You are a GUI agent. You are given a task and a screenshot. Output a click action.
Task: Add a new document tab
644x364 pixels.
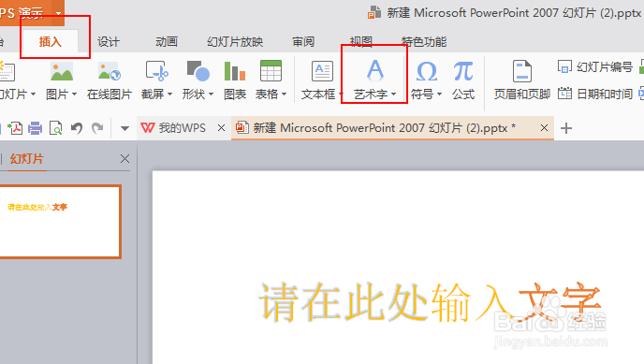pyautogui.click(x=566, y=128)
